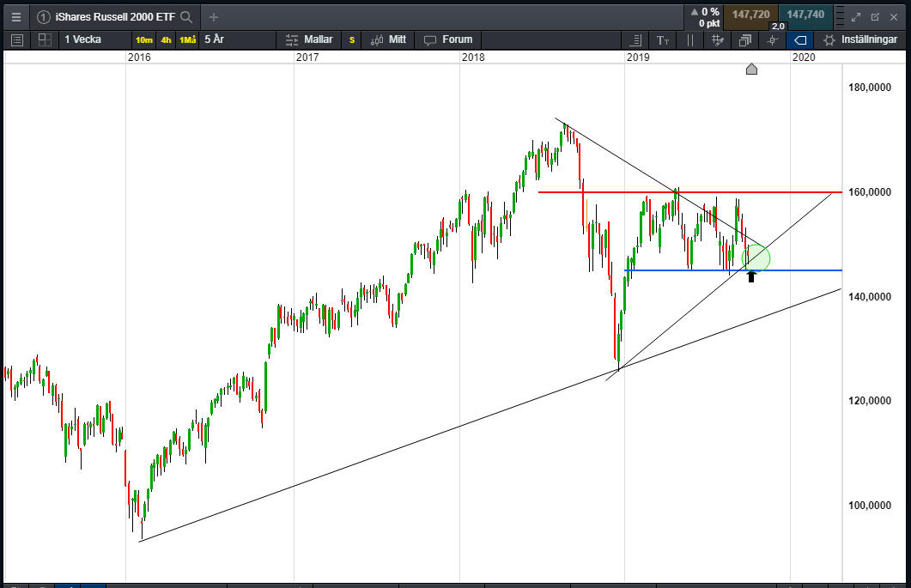Pop out chart to new window
Viewport: 911px width, 588px height.
(x=875, y=17)
